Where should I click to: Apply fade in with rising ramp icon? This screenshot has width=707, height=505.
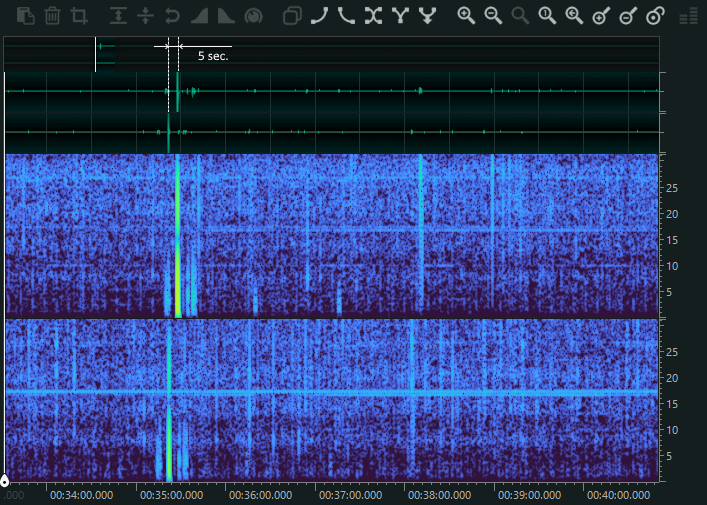pyautogui.click(x=199, y=16)
